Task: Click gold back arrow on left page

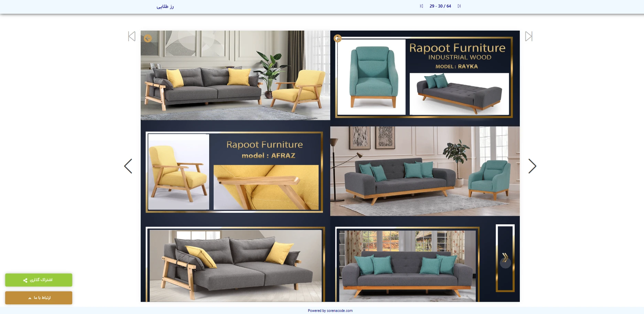Action: (148, 38)
